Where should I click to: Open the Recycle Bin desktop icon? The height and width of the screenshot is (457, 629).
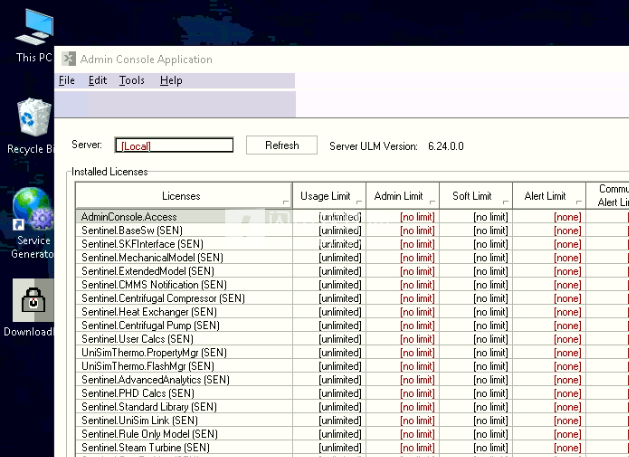click(x=32, y=127)
